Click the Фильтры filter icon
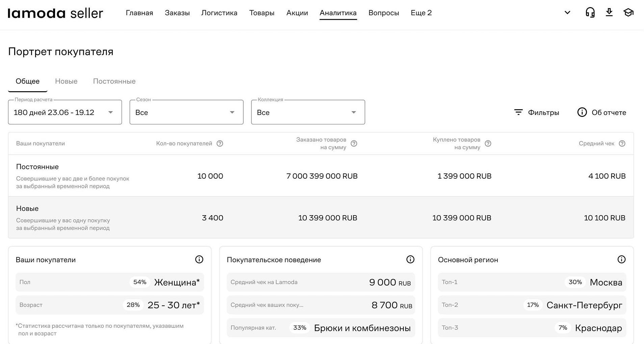644x344 pixels. pyautogui.click(x=518, y=112)
